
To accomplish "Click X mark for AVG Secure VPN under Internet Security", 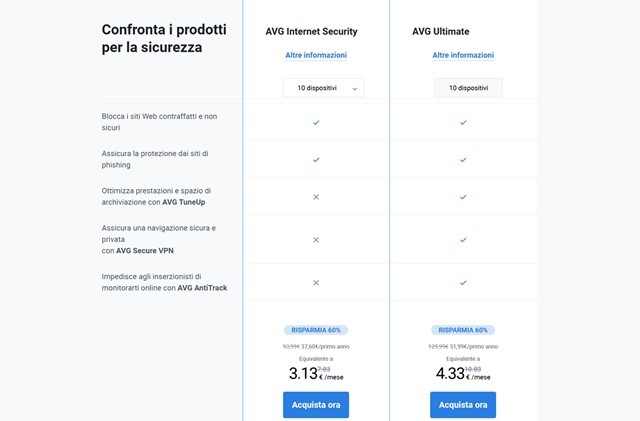I will pos(316,240).
